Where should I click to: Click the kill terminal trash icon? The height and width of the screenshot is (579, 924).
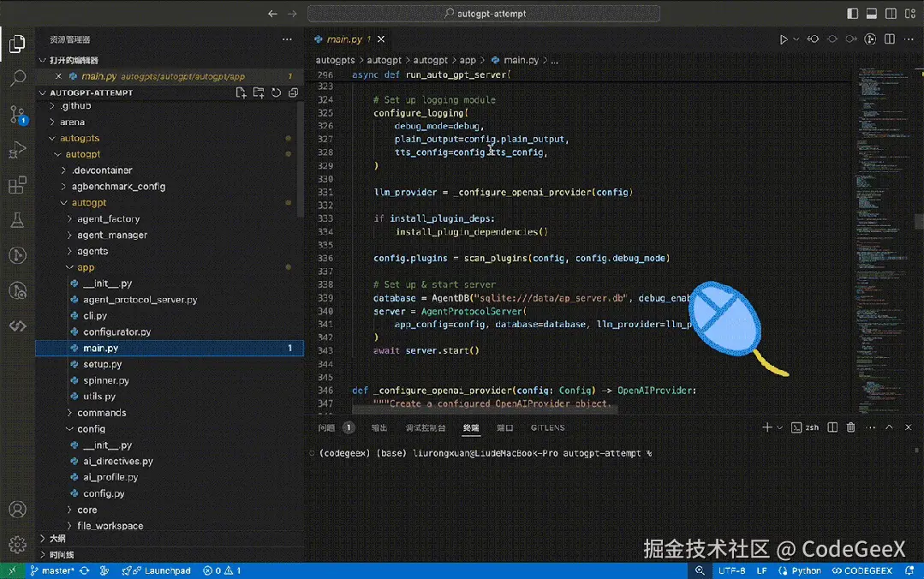click(x=849, y=427)
